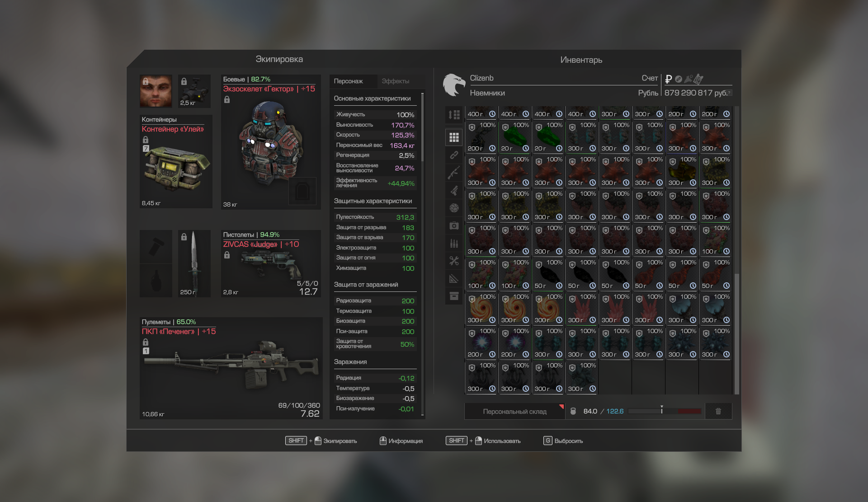Viewport: 868px width, 502px height.
Task: Filter inventory by rifle weapons category
Action: pyautogui.click(x=454, y=173)
